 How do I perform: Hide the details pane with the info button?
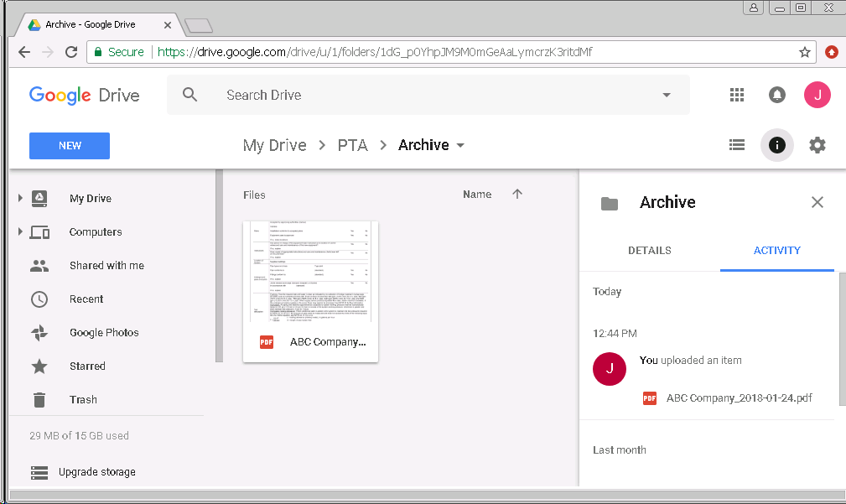point(776,145)
